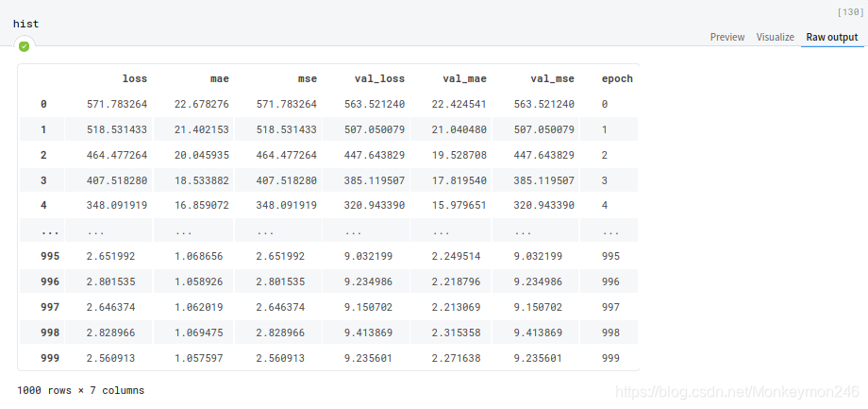This screenshot has height=409, width=868.
Task: Select val_mae value 17.819540
Action: tap(459, 180)
